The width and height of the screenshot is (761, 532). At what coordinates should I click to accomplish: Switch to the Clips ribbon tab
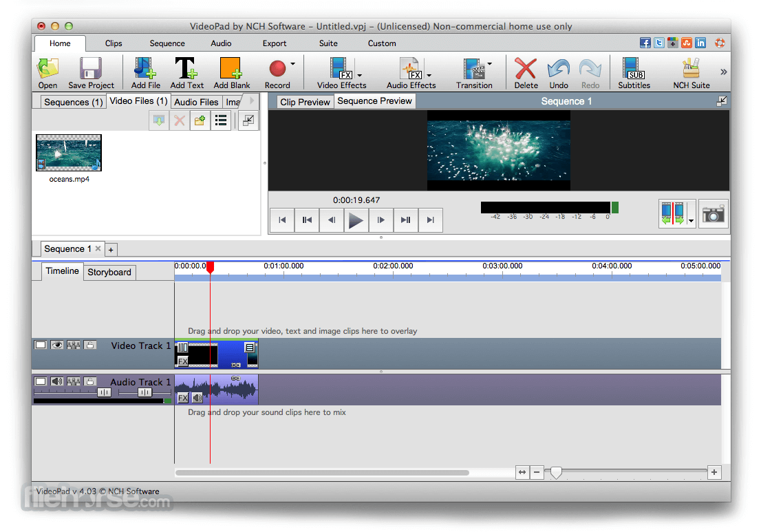point(114,43)
